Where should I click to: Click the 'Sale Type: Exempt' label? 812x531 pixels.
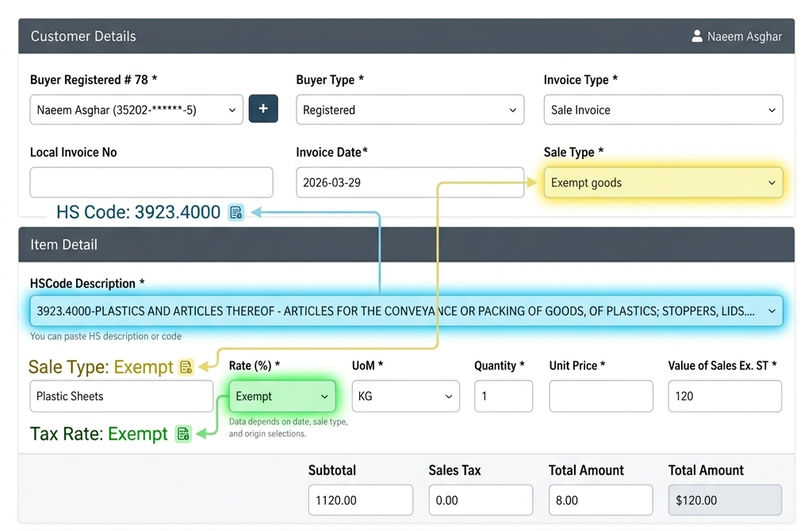click(101, 367)
